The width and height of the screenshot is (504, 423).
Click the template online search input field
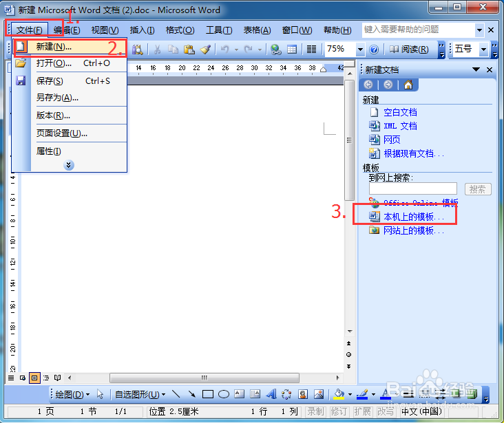click(x=412, y=188)
